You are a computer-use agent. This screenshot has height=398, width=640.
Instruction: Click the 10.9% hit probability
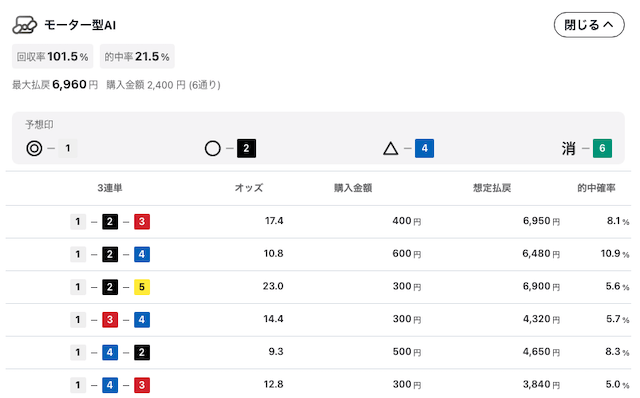click(615, 253)
